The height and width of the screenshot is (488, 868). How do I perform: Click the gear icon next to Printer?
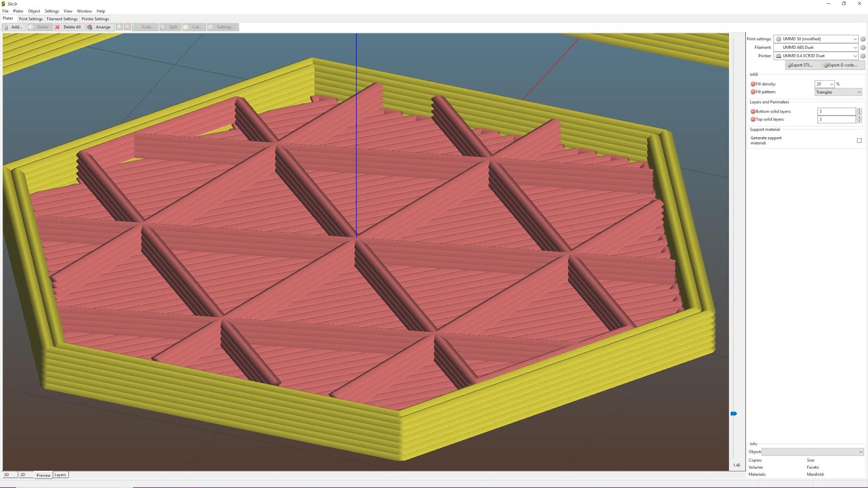click(862, 55)
